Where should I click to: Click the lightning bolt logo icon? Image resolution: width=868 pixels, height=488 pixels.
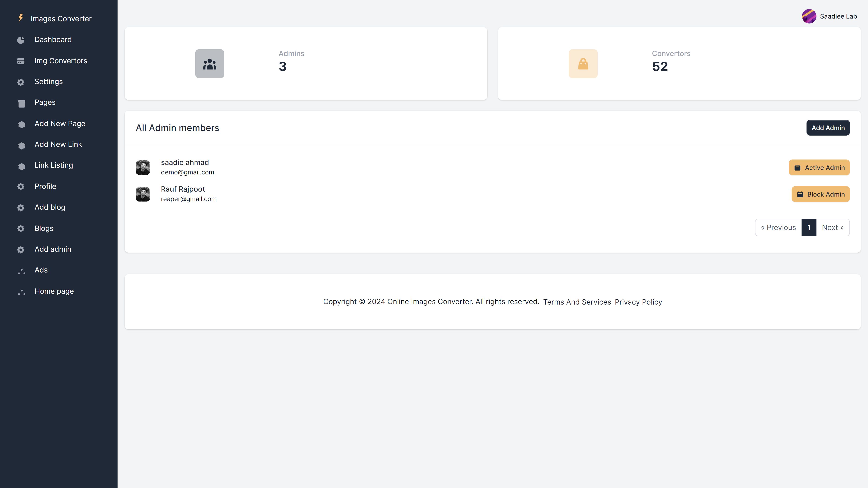click(21, 18)
